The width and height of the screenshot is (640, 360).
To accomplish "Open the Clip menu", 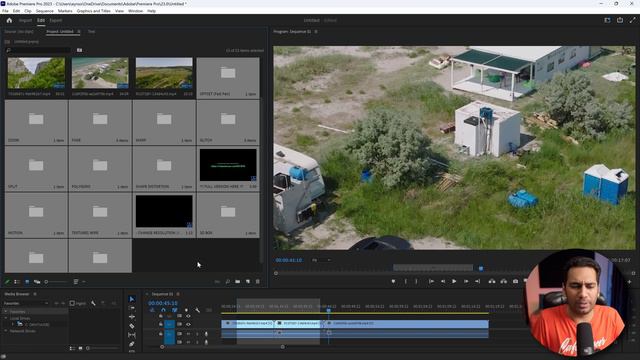I will (28, 11).
